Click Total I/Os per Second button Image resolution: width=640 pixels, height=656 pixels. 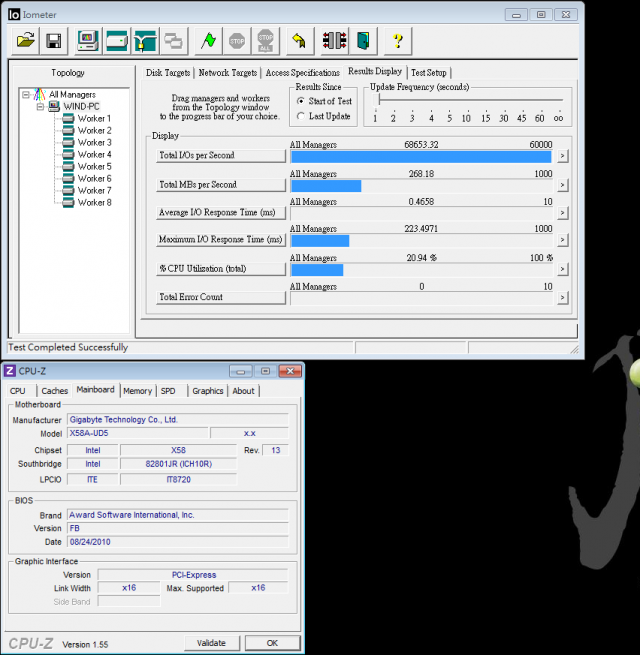pyautogui.click(x=221, y=156)
